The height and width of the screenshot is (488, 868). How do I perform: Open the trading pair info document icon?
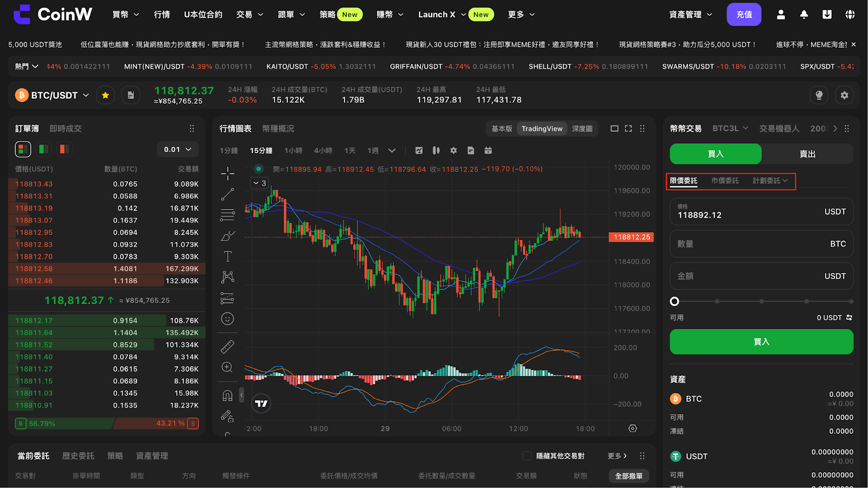[x=131, y=96]
